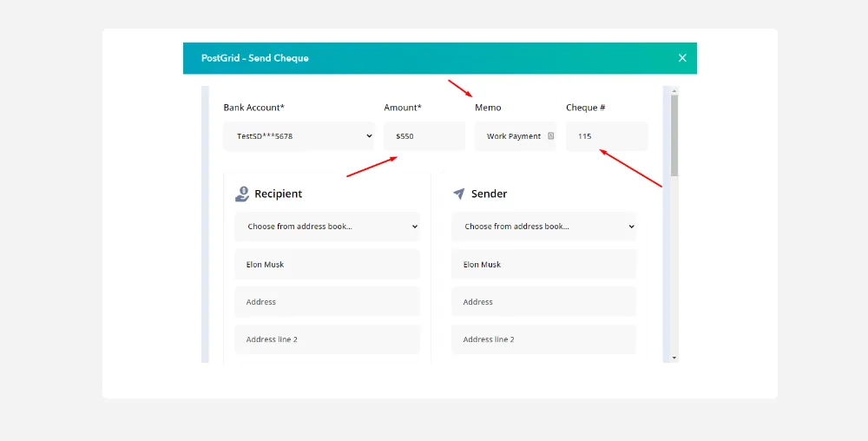Expand Recipient address book dropdown
Screen dimensions: 868x441
(327, 227)
